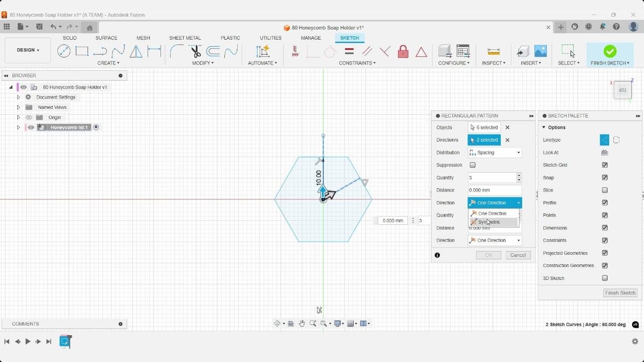Expand the Origin tree node
This screenshot has width=644, height=362.
(18, 117)
